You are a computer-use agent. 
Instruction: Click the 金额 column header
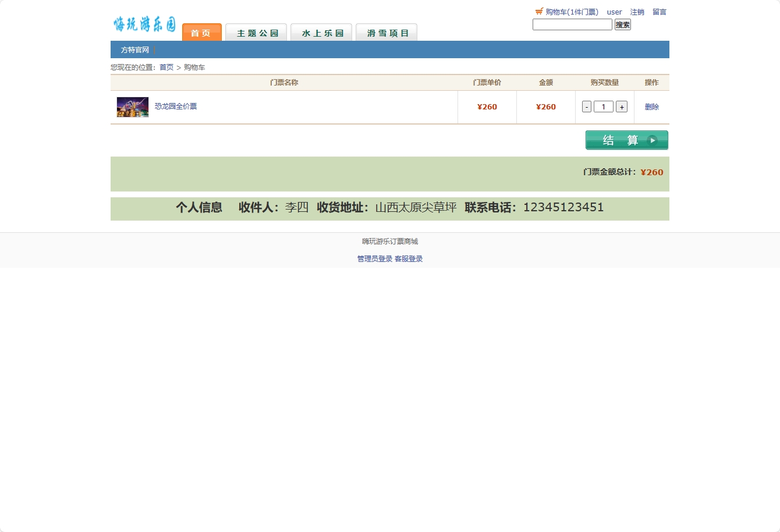(546, 83)
